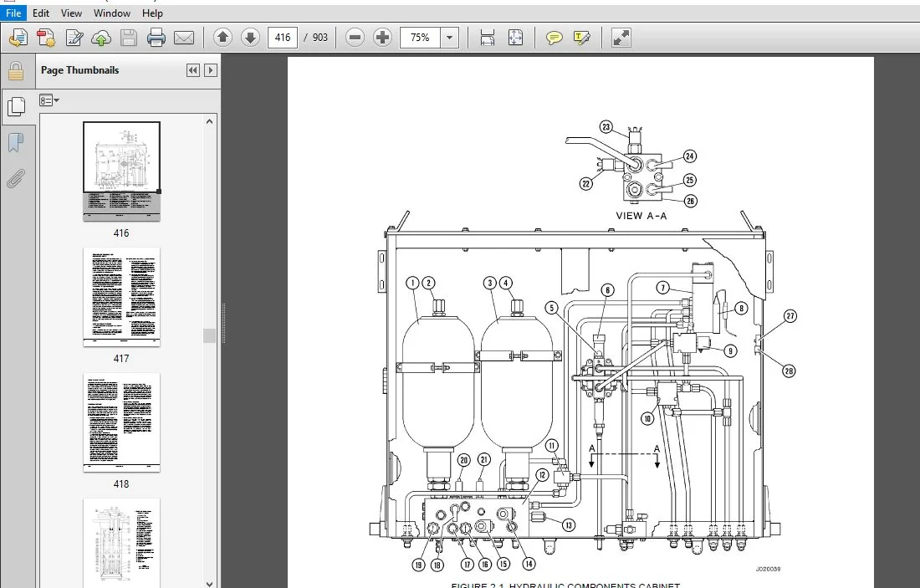Image resolution: width=920 pixels, height=588 pixels.
Task: Click the fit full page icon
Action: click(x=515, y=38)
